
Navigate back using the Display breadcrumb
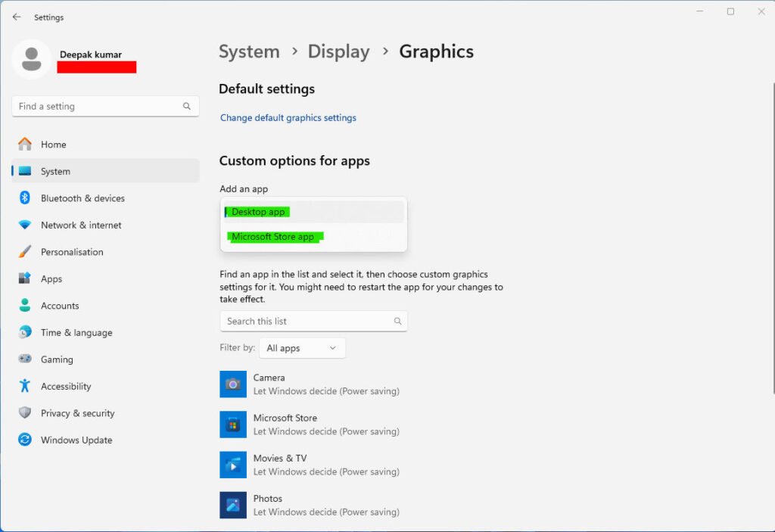[338, 51]
